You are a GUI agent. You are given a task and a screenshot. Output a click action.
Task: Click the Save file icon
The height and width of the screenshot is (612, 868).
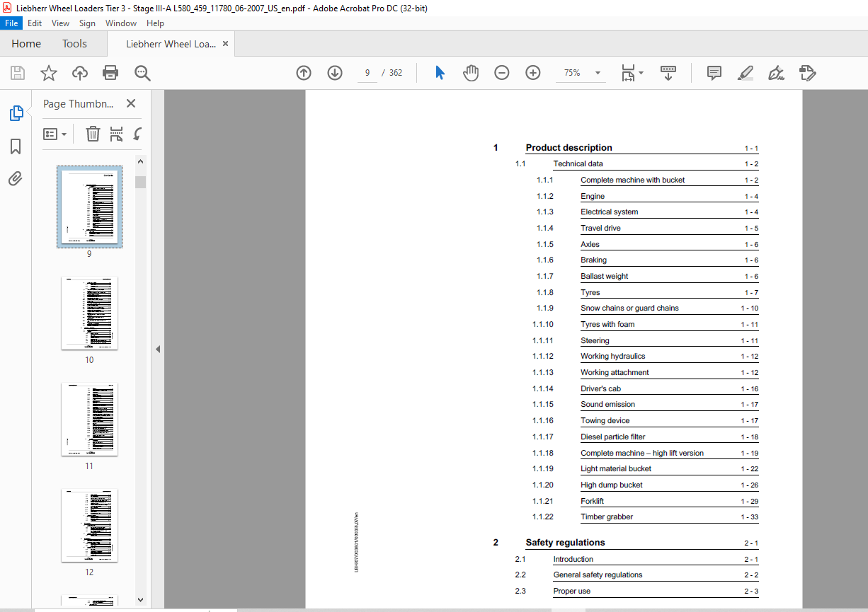pos(18,73)
